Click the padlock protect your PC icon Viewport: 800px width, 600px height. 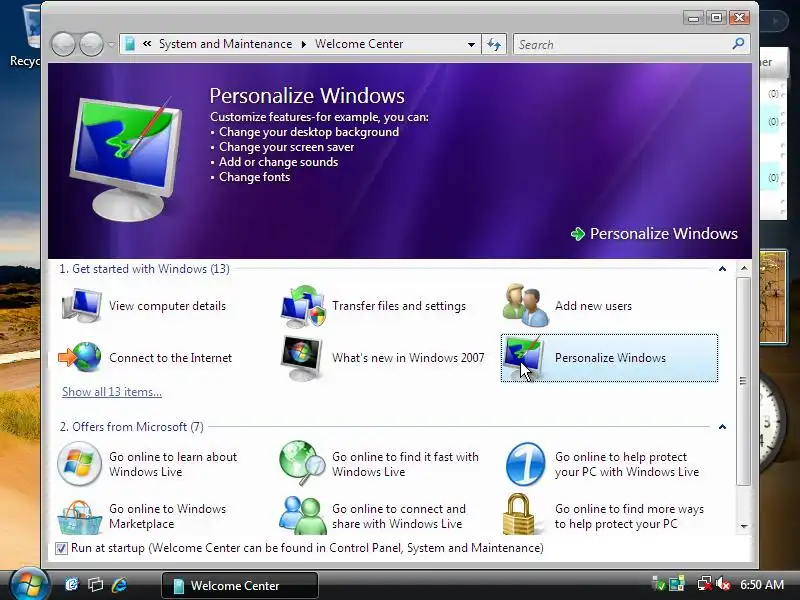coord(519,515)
